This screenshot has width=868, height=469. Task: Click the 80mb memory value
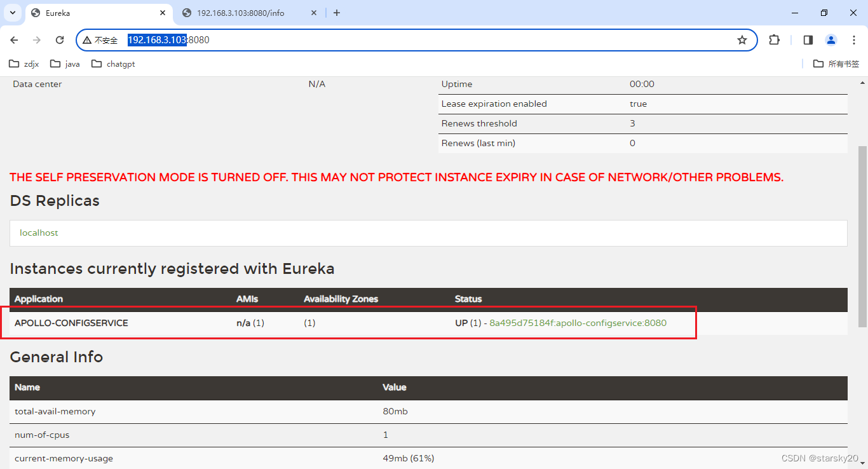coord(395,411)
